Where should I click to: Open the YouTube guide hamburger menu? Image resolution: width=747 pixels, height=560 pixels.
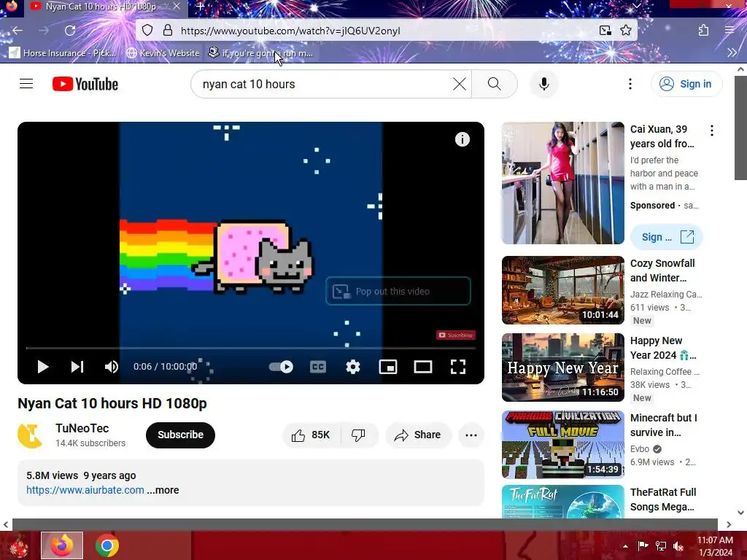26,85
